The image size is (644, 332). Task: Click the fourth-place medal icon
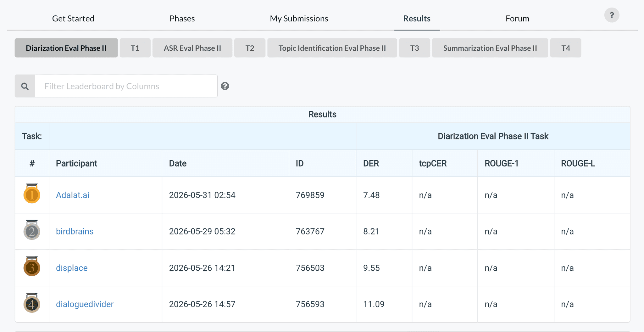pyautogui.click(x=32, y=303)
